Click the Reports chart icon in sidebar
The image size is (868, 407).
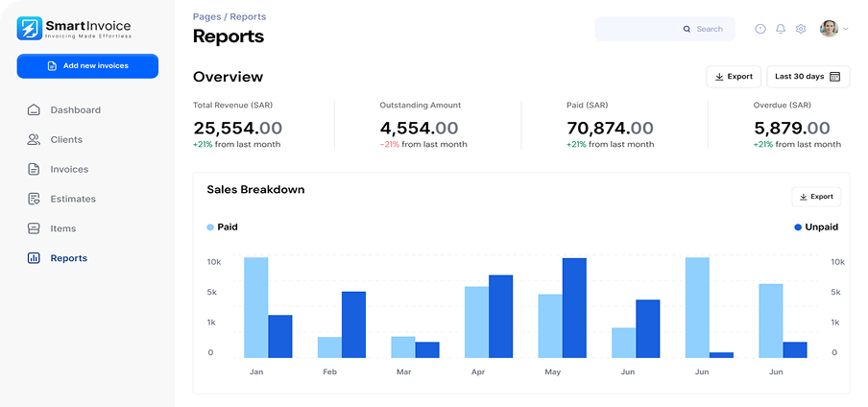pos(34,259)
